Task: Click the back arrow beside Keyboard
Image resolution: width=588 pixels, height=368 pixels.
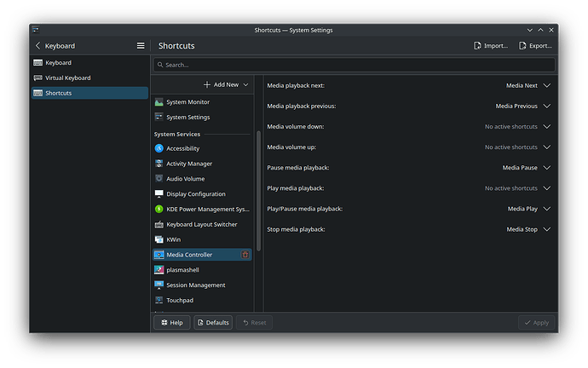Action: click(37, 46)
